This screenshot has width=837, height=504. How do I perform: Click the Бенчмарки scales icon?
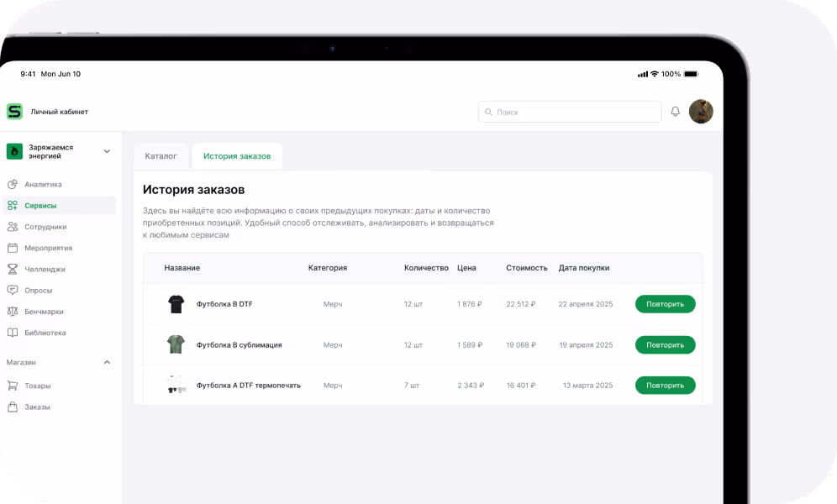click(x=13, y=312)
